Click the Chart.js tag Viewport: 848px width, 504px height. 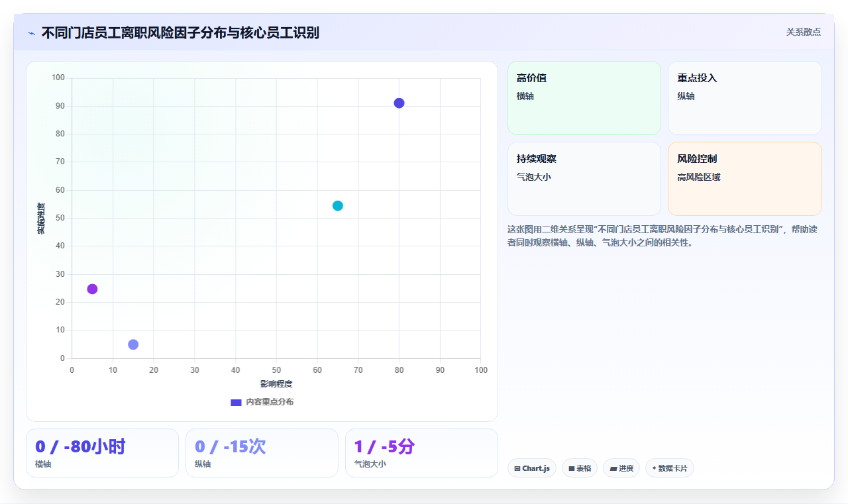coord(532,468)
